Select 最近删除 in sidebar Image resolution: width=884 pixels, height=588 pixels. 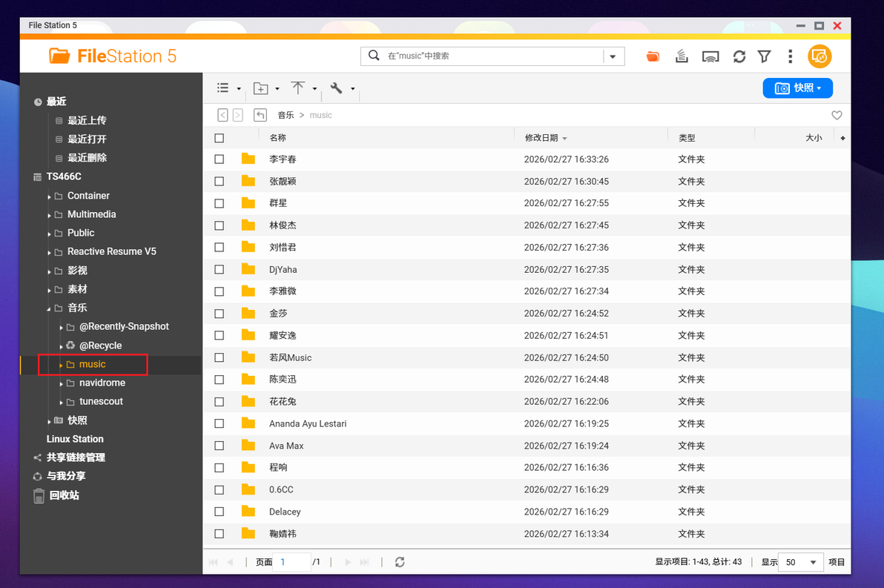pos(87,157)
